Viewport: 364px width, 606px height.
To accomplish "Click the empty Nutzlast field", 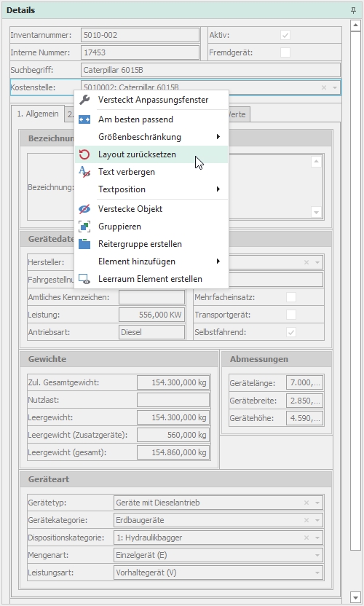I will pos(173,400).
